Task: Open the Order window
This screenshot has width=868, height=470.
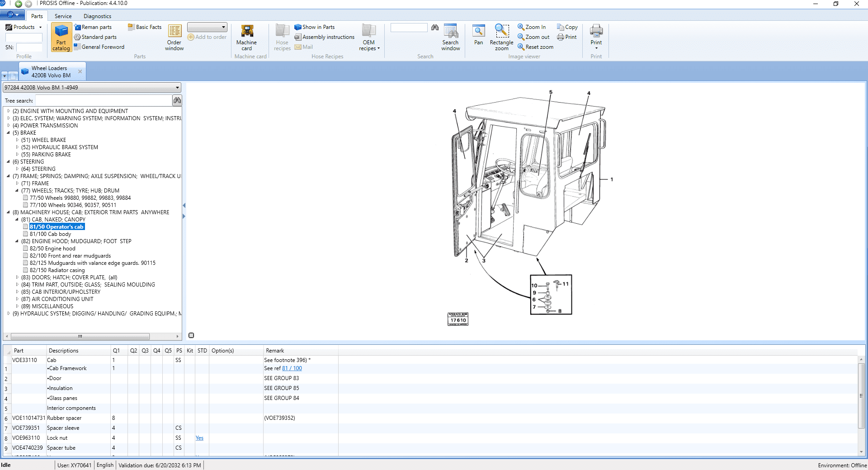Action: click(x=174, y=38)
